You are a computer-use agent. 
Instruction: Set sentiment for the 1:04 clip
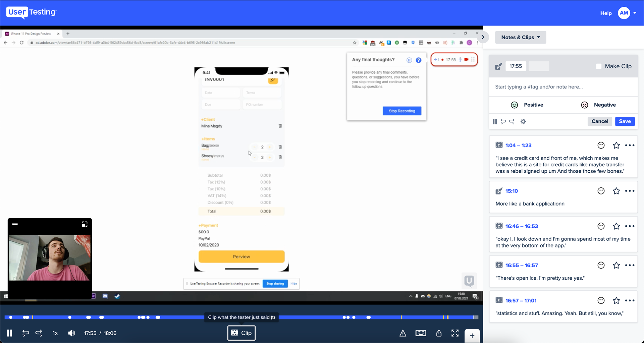point(601,145)
